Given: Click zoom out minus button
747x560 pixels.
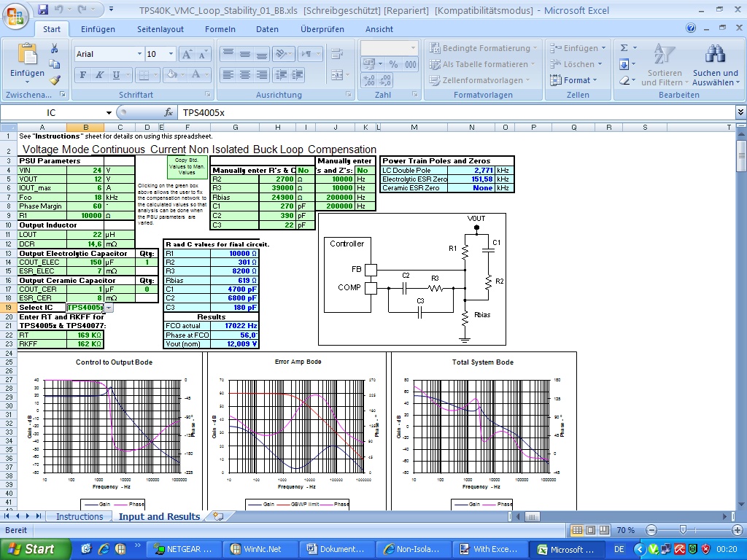Looking at the screenshot, I should [651, 530].
